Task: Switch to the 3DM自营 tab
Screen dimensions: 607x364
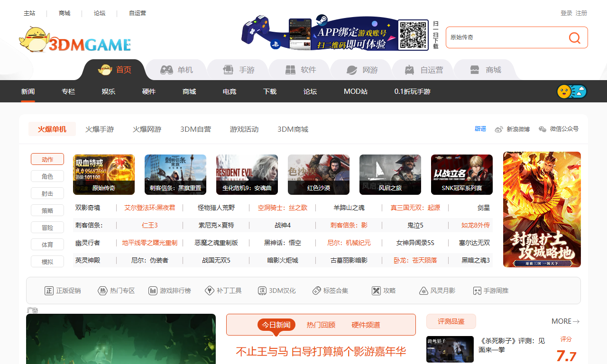Action: (195, 129)
